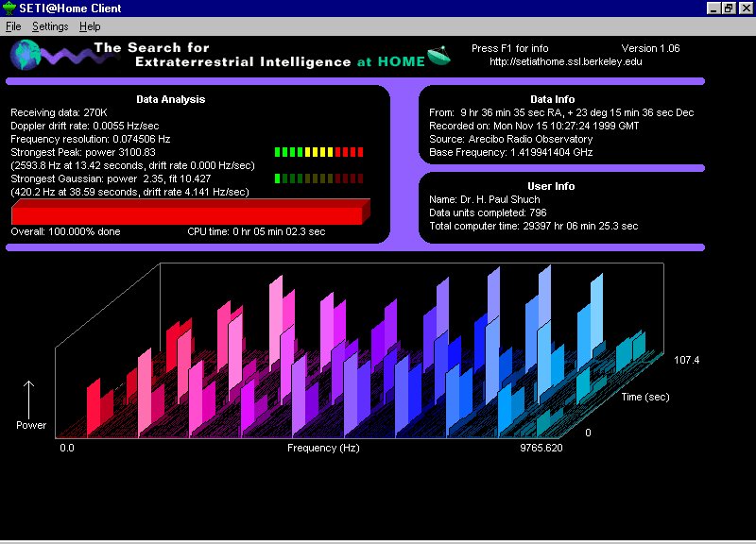Select the "User Info" heading

551,186
